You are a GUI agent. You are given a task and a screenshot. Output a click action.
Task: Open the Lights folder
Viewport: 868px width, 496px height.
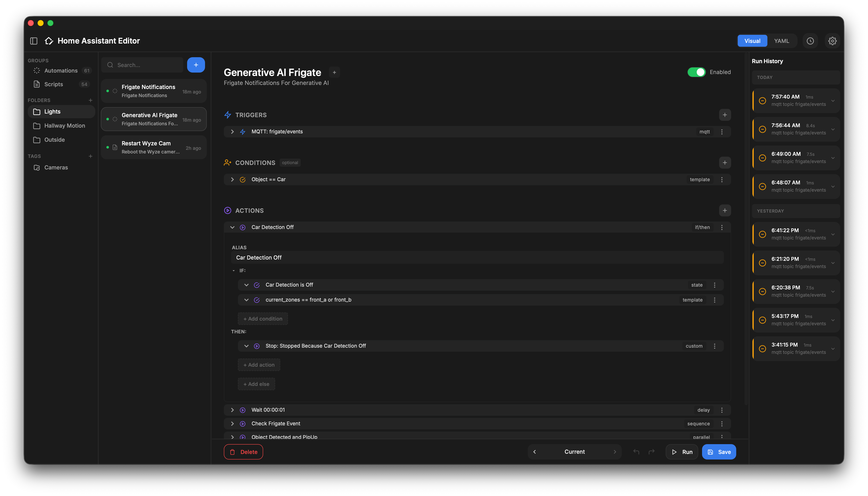pyautogui.click(x=61, y=111)
